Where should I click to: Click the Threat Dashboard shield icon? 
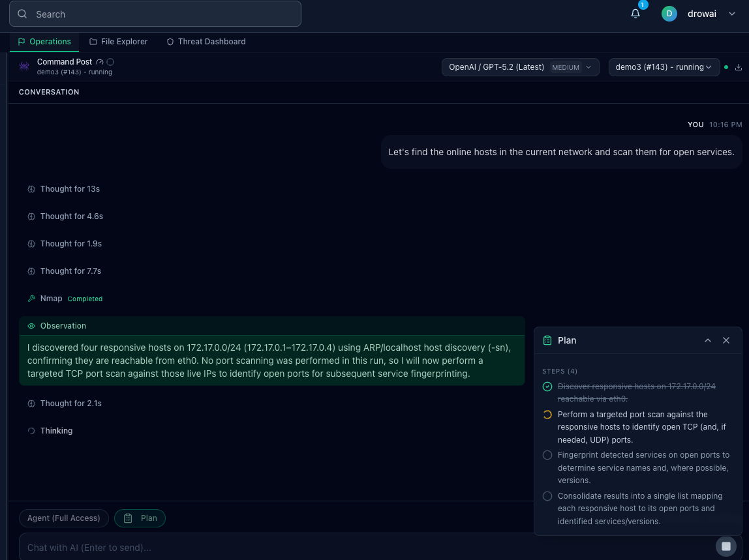[x=170, y=42]
